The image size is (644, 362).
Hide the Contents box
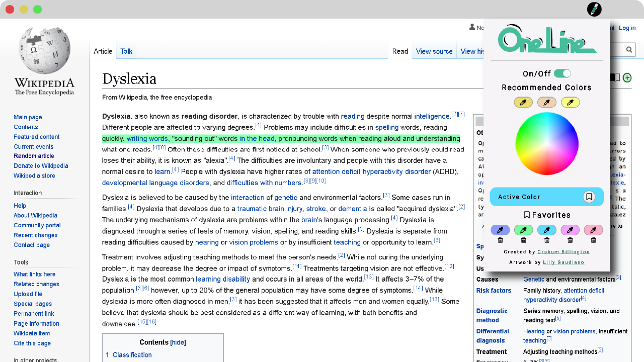(x=178, y=342)
